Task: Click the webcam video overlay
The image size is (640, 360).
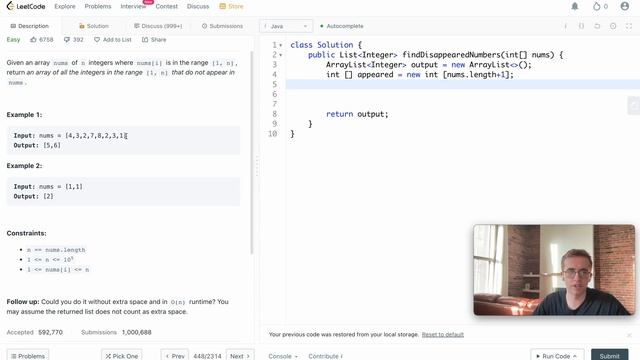Action: 554,270
